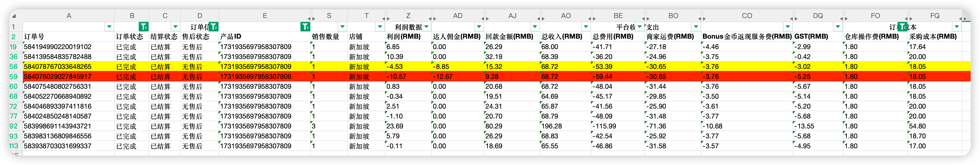Select column Z header

pos(408,16)
